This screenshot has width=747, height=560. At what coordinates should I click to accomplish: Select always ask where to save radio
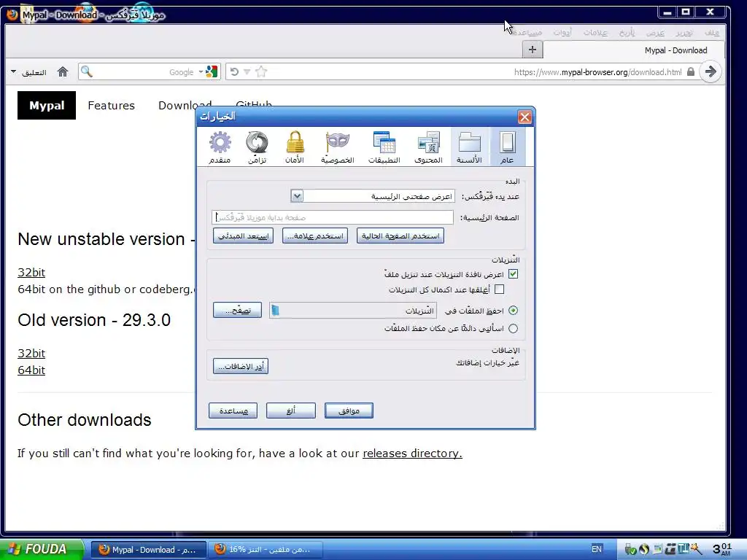coord(513,328)
